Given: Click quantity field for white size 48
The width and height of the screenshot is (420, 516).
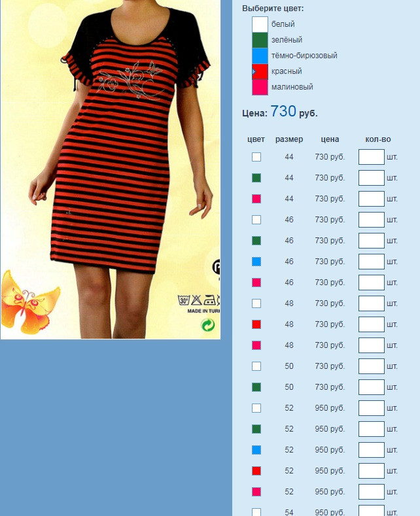Looking at the screenshot, I should (372, 303).
